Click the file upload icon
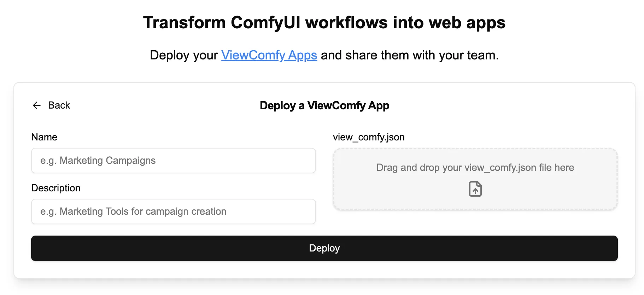Screen dimensions: 644x295 [x=475, y=189]
